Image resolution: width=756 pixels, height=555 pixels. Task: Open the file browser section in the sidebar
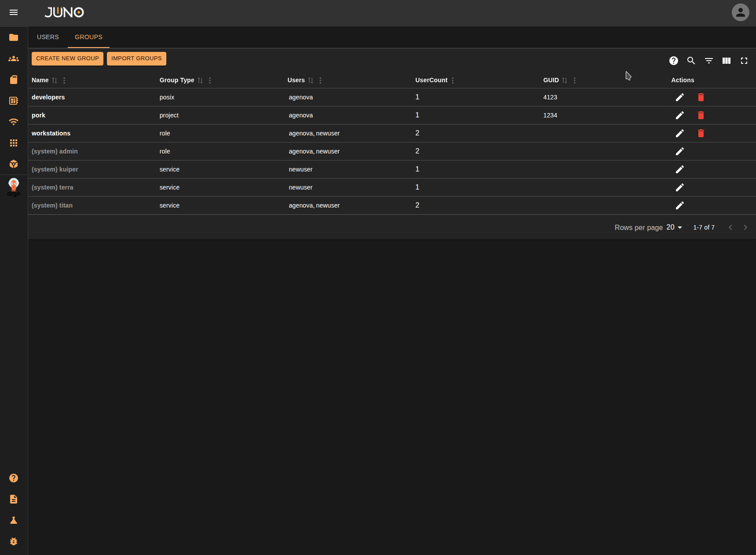(14, 37)
